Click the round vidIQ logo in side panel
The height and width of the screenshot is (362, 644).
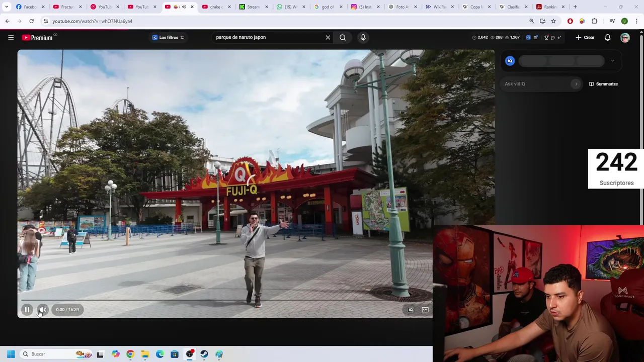(x=510, y=61)
